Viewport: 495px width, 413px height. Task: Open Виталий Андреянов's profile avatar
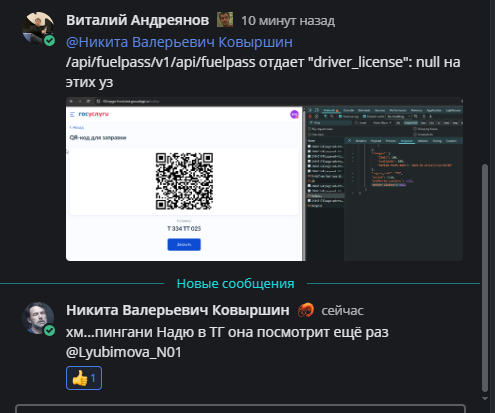38,28
